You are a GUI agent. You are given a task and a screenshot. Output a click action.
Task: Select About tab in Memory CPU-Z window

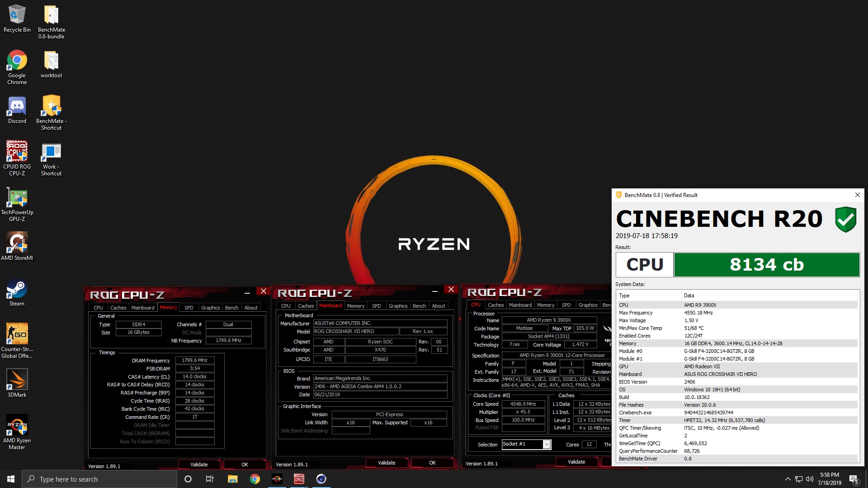point(251,308)
